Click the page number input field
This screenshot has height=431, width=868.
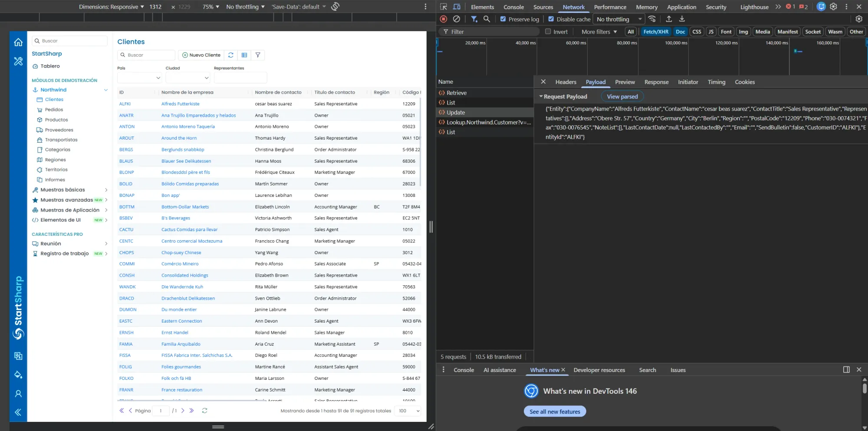coord(161,411)
